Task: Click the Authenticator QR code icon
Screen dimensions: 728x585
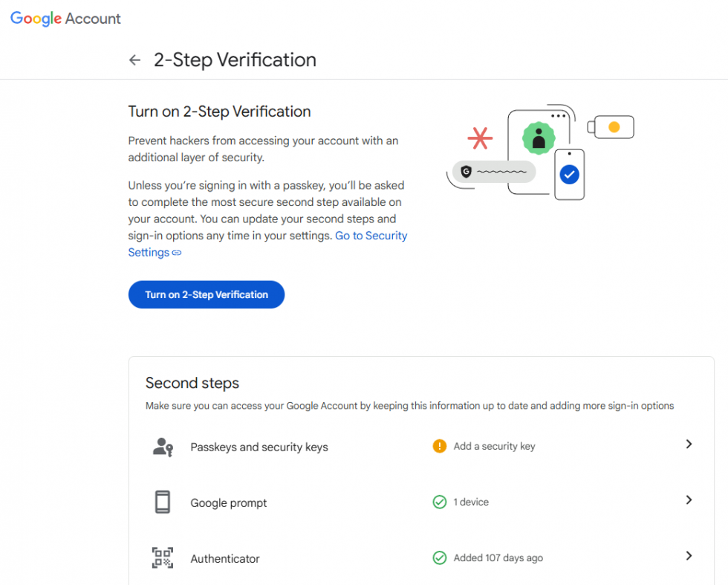Action: pos(162,558)
